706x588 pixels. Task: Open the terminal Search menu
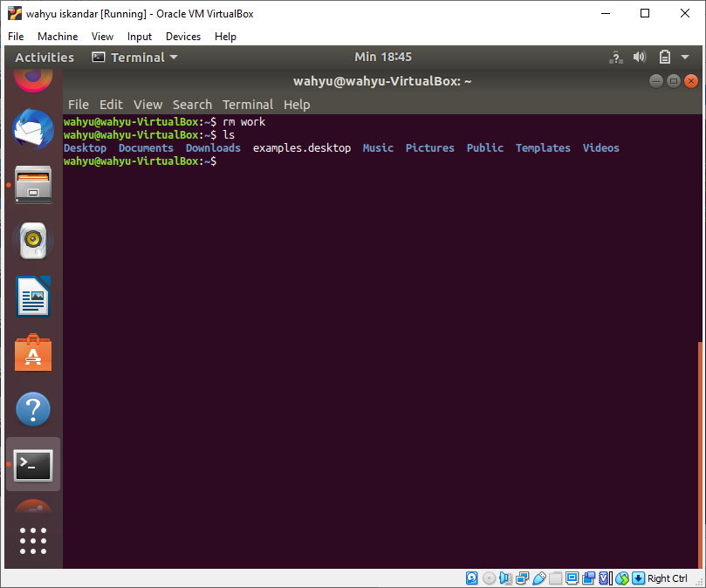pyautogui.click(x=192, y=105)
